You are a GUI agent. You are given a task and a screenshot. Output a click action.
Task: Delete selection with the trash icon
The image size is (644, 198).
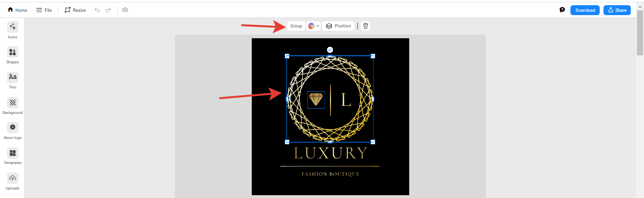(365, 26)
